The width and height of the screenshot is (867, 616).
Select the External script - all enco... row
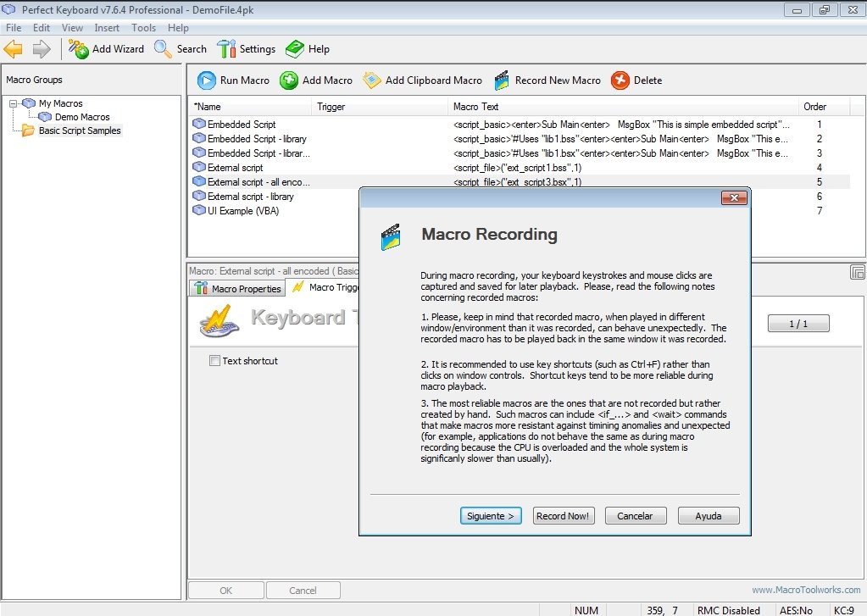pos(520,181)
